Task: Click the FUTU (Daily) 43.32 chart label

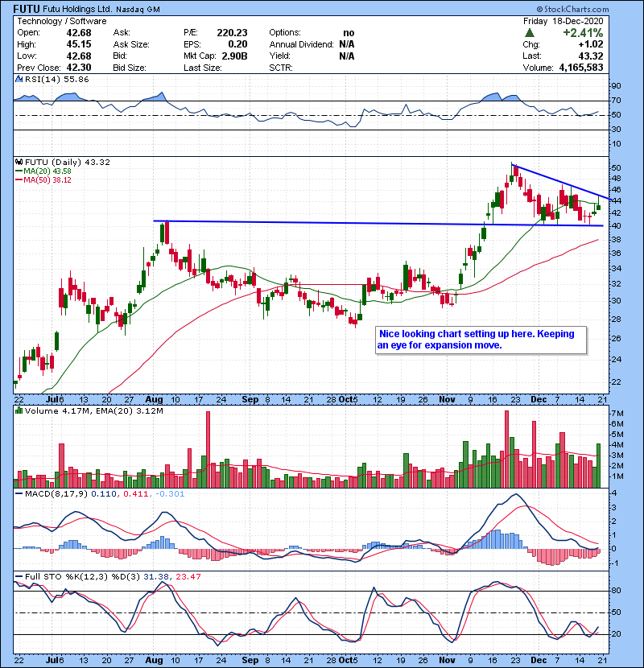Action: pyautogui.click(x=68, y=163)
